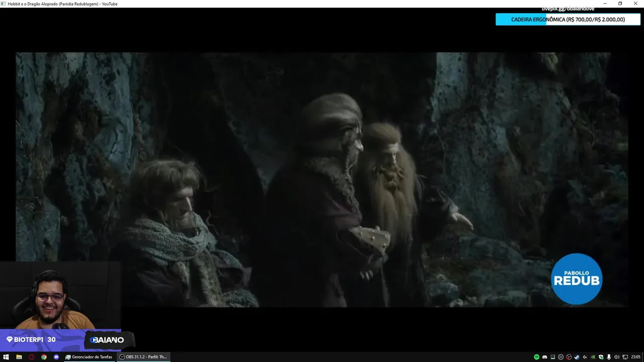This screenshot has width=644, height=362.
Task: Open Google Chrome from the taskbar
Action: click(44, 357)
